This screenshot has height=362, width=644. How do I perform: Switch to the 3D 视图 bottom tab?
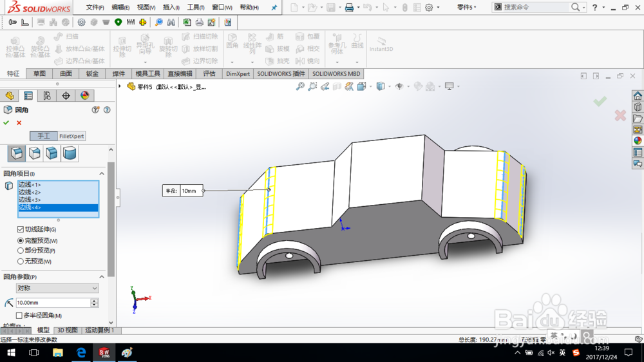pos(68,330)
